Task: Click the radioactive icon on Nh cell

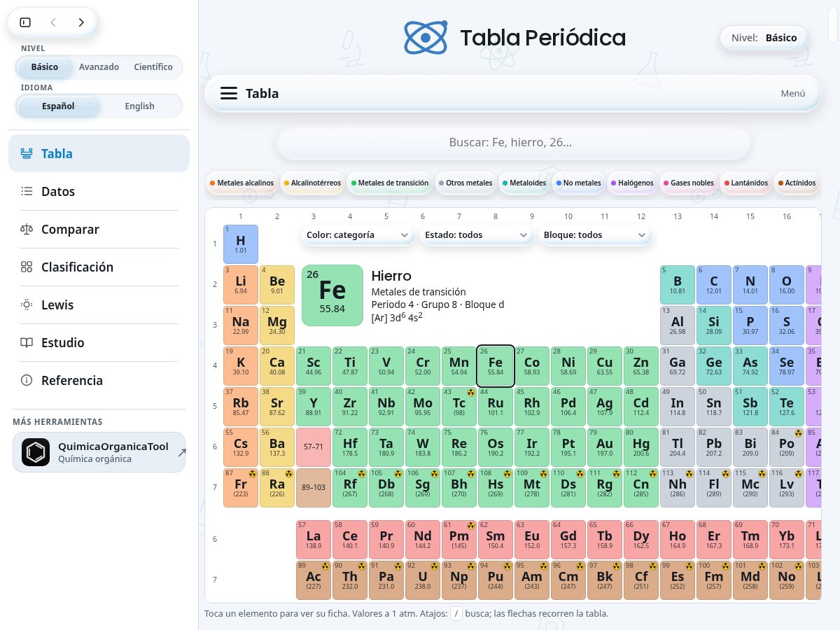Action: [x=688, y=473]
